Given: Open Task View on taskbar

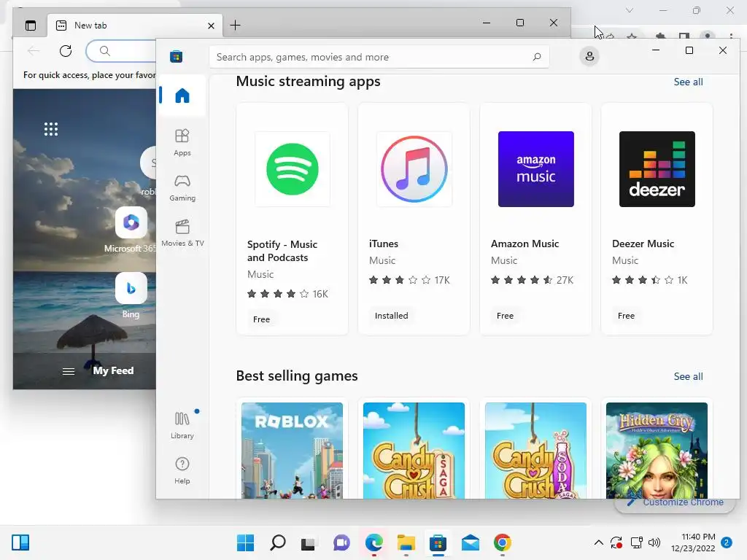Looking at the screenshot, I should click(x=309, y=542).
